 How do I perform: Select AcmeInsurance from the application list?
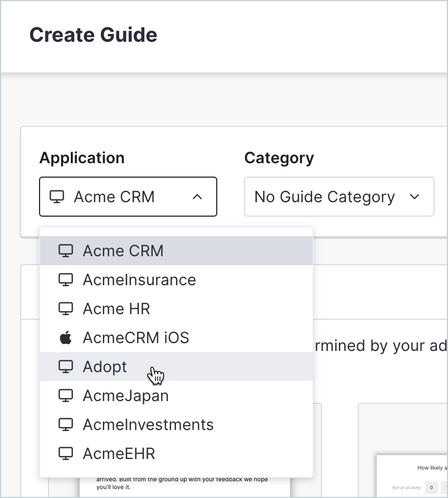click(176, 280)
